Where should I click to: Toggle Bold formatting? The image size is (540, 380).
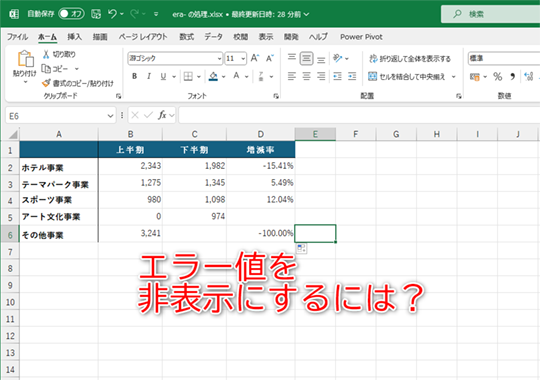point(135,76)
